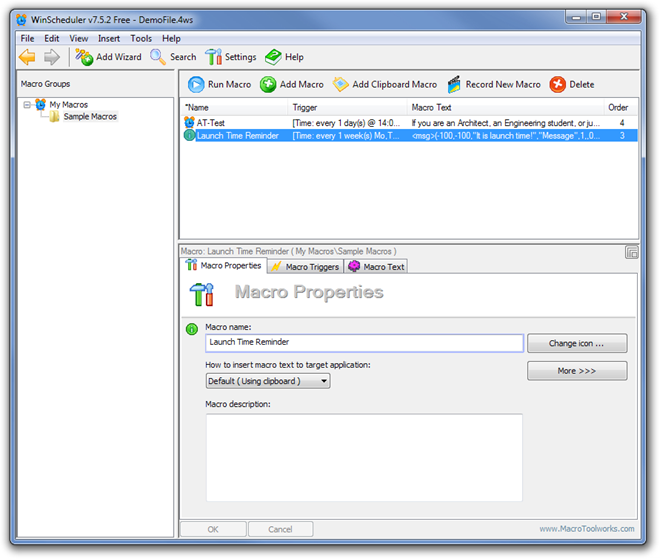The width and height of the screenshot is (660, 559).
Task: Click the Macro description text area
Action: pos(364,458)
